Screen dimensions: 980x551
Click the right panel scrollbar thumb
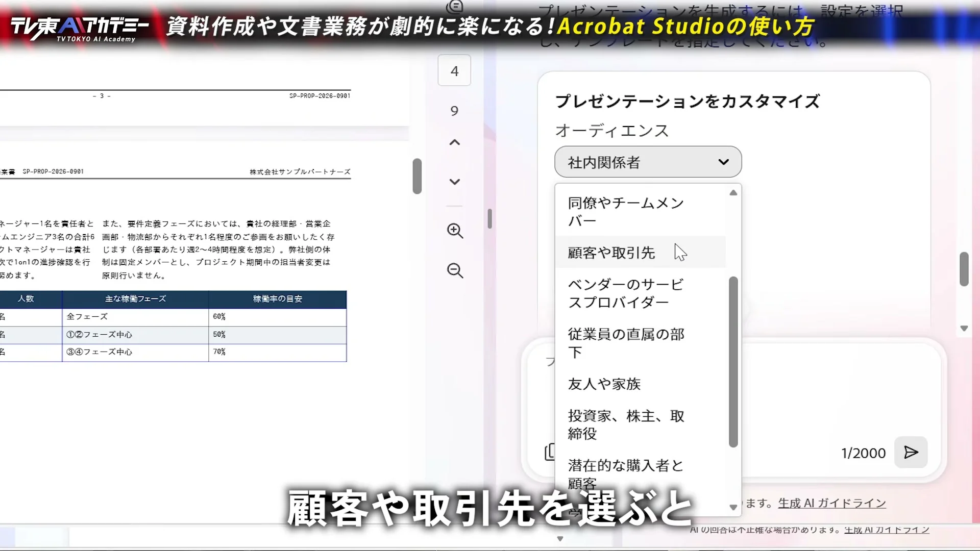[964, 269]
